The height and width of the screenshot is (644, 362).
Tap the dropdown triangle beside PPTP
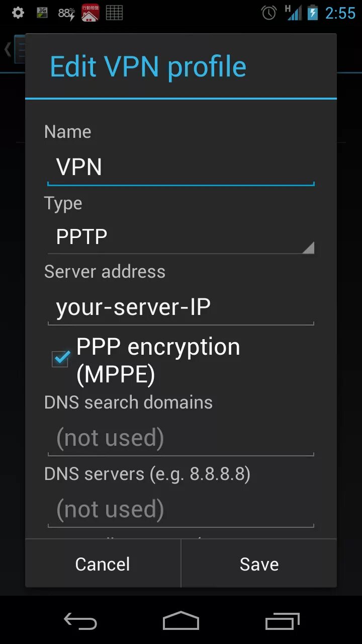[x=308, y=247]
